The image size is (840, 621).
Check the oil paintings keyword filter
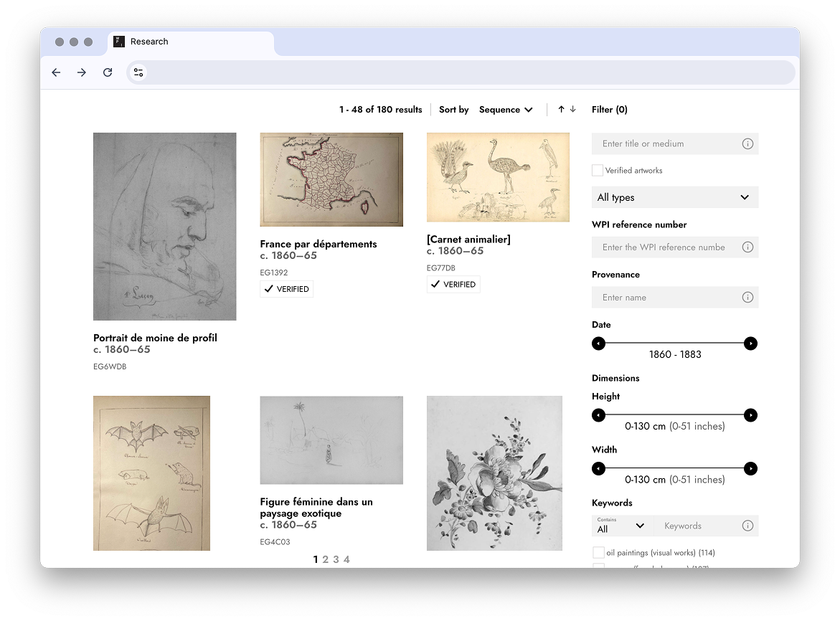[599, 552]
